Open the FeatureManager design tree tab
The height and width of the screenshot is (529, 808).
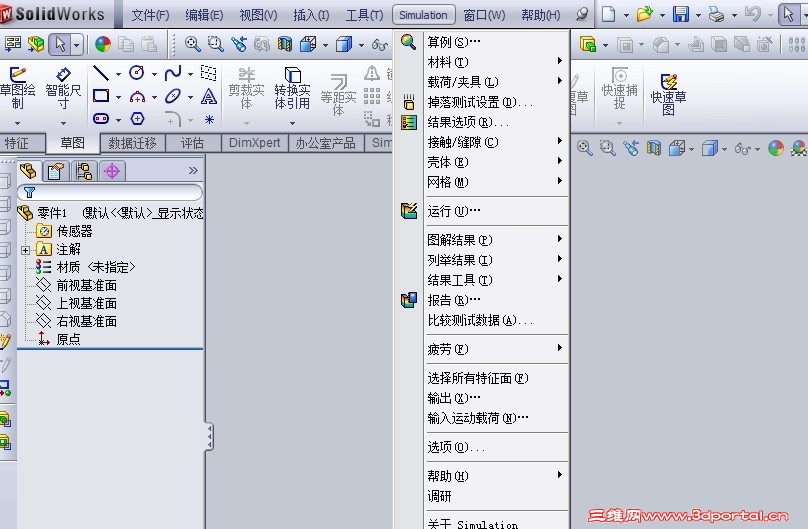[28, 170]
